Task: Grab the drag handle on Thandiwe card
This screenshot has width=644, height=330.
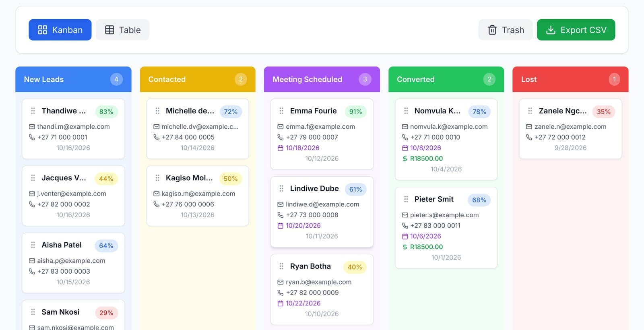Action: (x=33, y=111)
